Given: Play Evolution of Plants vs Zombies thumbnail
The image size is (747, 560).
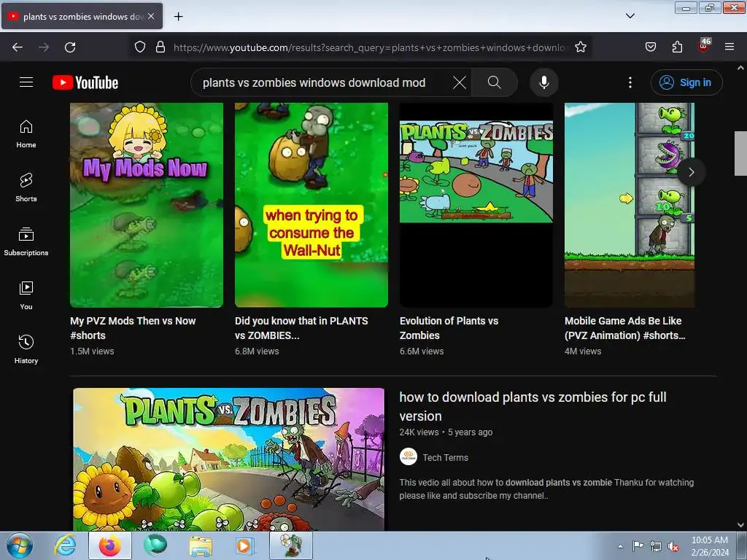Looking at the screenshot, I should 476,205.
